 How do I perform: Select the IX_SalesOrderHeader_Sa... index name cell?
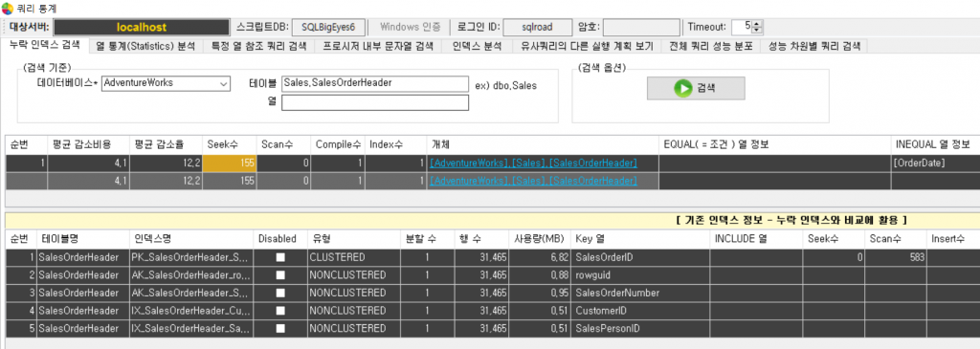191,328
